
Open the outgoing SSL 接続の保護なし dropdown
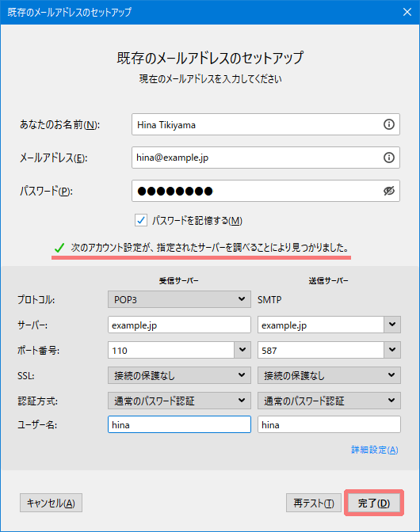click(329, 375)
